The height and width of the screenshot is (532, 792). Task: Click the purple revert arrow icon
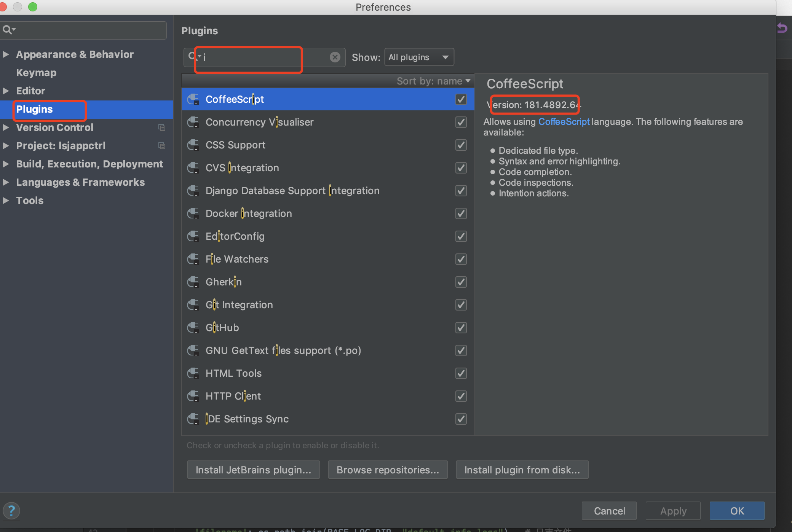(782, 28)
